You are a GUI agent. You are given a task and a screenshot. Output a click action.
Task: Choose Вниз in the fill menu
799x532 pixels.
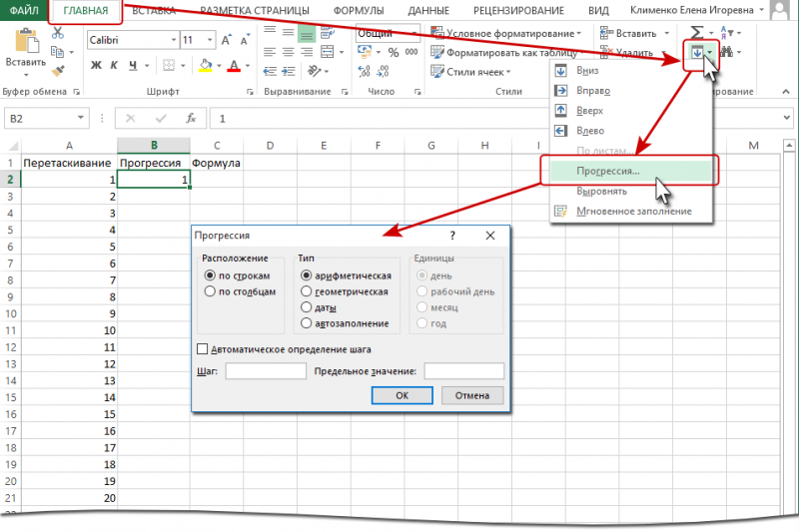click(x=632, y=70)
